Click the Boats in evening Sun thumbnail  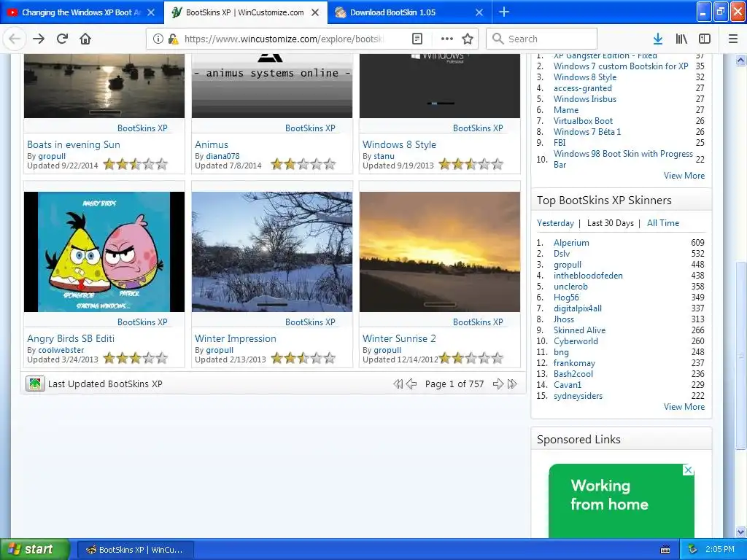104,86
